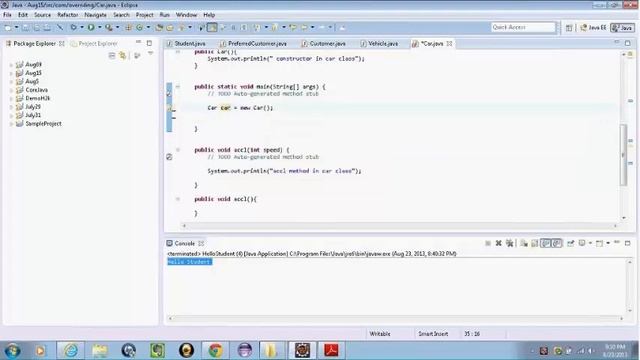Collapse the accl() method code fold

(x=178, y=199)
